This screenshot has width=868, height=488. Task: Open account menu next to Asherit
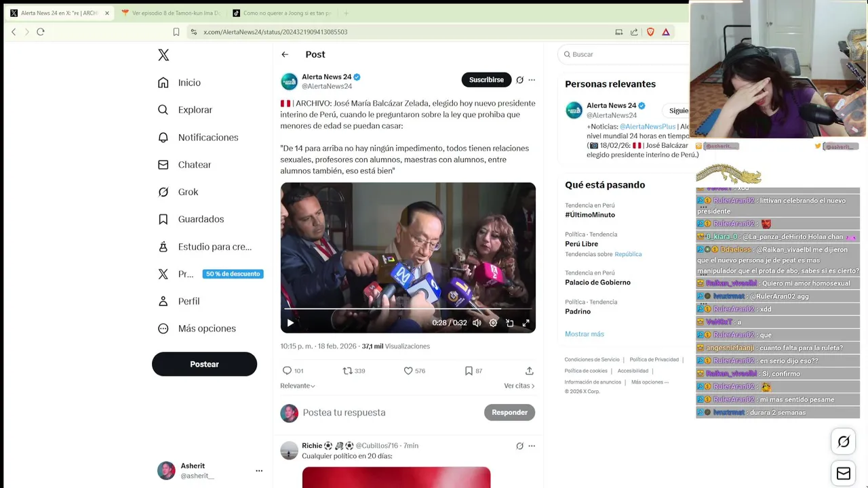(258, 470)
